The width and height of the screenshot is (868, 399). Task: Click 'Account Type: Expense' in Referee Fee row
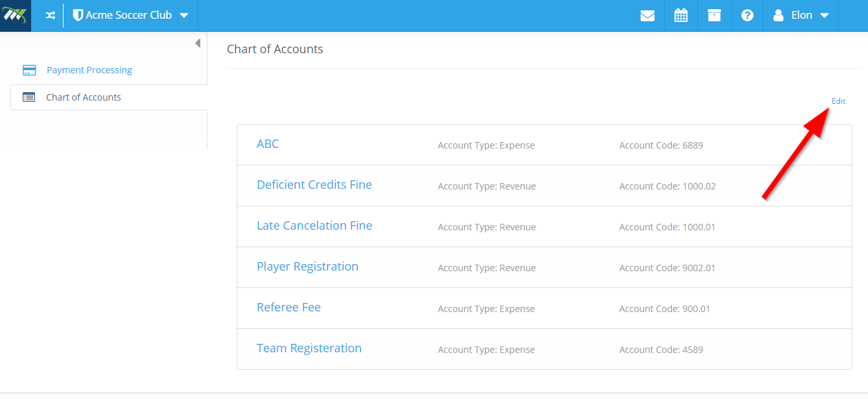click(x=486, y=309)
